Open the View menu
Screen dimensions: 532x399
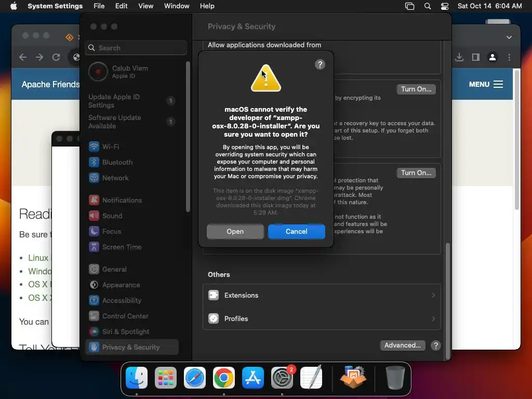click(x=145, y=6)
